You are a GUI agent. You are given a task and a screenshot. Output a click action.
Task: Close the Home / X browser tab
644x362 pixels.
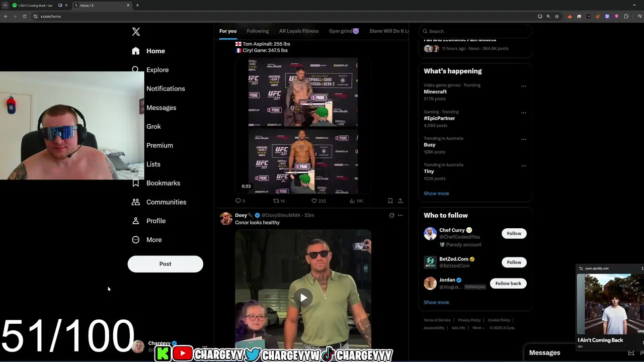tap(128, 5)
